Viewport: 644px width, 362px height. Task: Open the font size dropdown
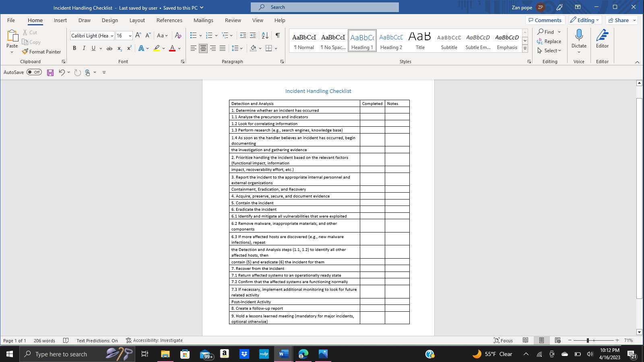pyautogui.click(x=130, y=35)
